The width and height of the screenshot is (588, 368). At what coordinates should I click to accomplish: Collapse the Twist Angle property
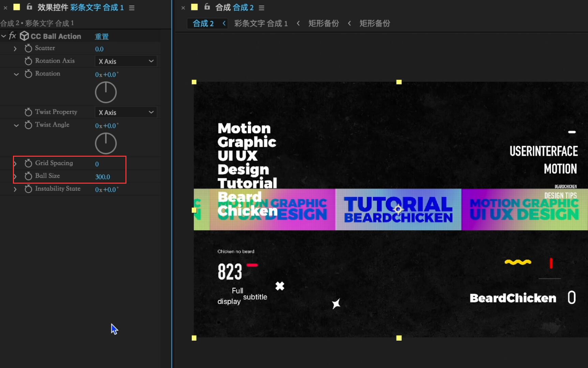click(x=16, y=125)
